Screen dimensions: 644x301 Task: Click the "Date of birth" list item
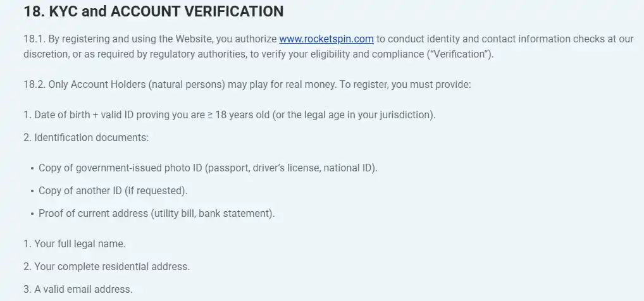(x=229, y=114)
